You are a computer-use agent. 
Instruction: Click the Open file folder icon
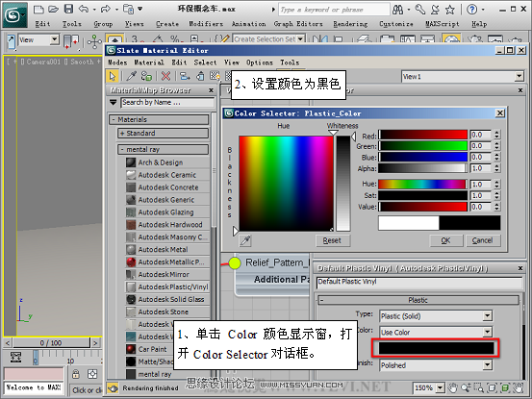pyautogui.click(x=53, y=10)
